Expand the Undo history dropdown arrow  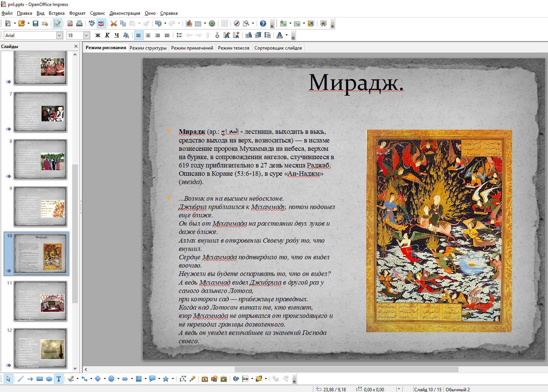click(x=165, y=23)
